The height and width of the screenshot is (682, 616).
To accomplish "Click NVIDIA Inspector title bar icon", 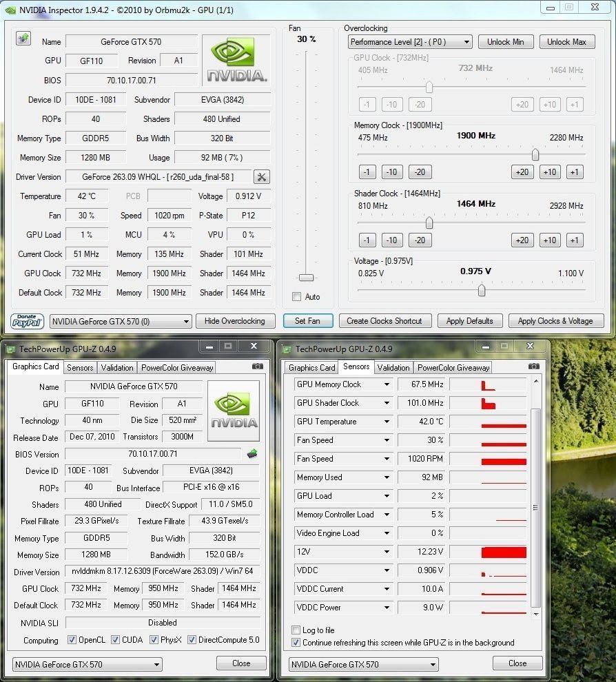I will click(x=10, y=10).
